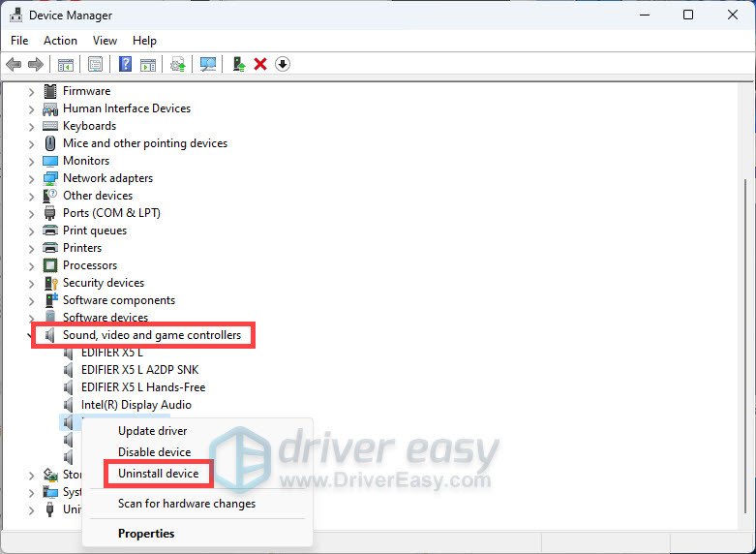Select Update driver in the context menu
This screenshot has width=756, height=554.
pyautogui.click(x=152, y=431)
